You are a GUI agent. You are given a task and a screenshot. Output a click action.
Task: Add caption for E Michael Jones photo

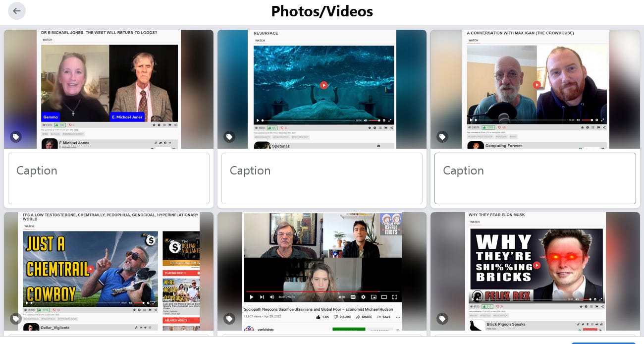[x=108, y=178]
